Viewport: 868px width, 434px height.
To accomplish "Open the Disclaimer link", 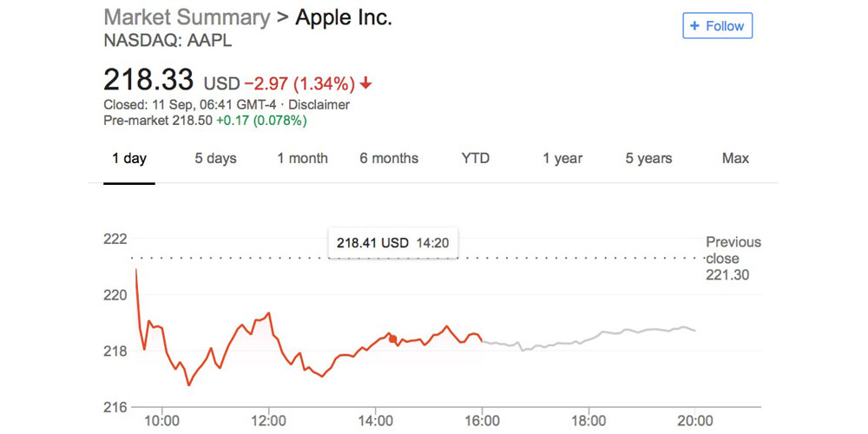I will [x=319, y=105].
